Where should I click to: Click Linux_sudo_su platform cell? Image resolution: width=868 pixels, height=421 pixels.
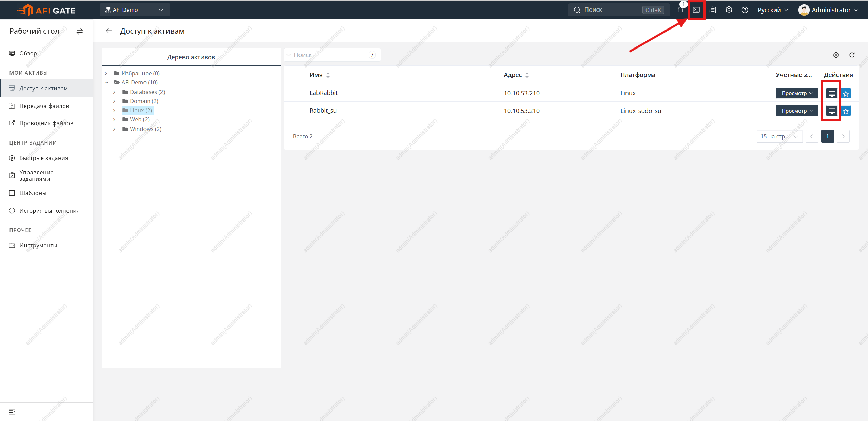(x=641, y=111)
